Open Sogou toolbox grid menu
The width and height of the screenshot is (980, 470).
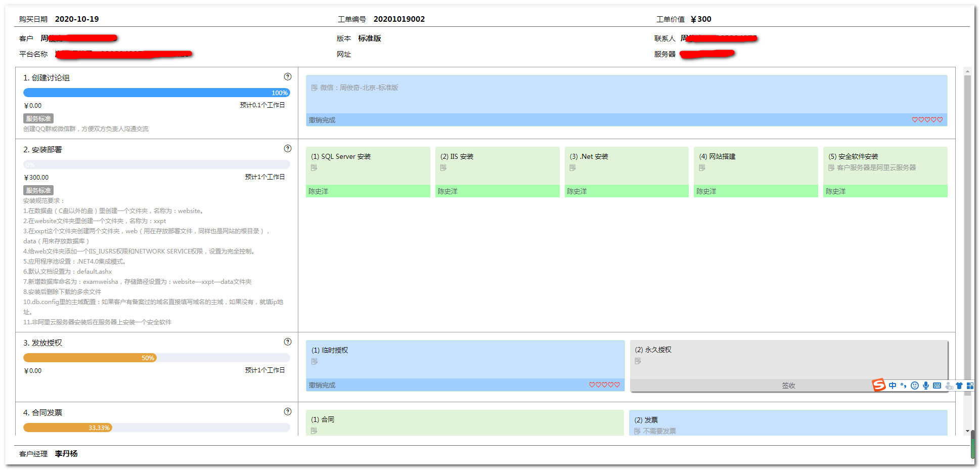(x=970, y=386)
